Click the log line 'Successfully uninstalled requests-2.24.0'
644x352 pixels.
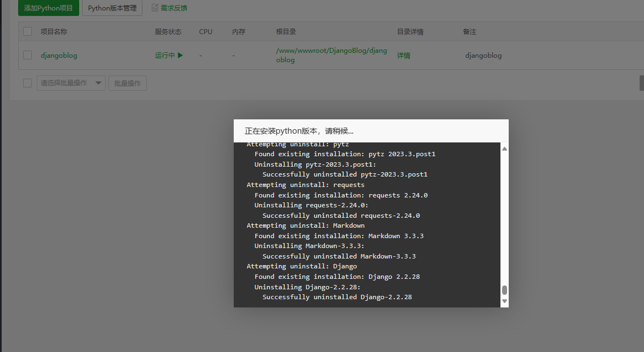(342, 216)
